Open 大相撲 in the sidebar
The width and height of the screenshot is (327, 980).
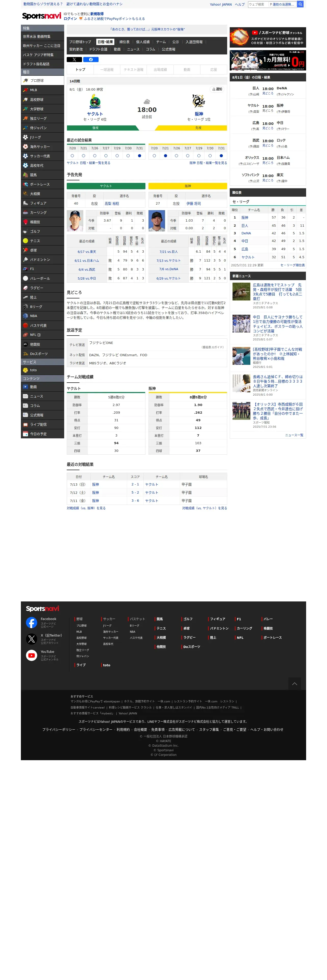tap(42, 194)
